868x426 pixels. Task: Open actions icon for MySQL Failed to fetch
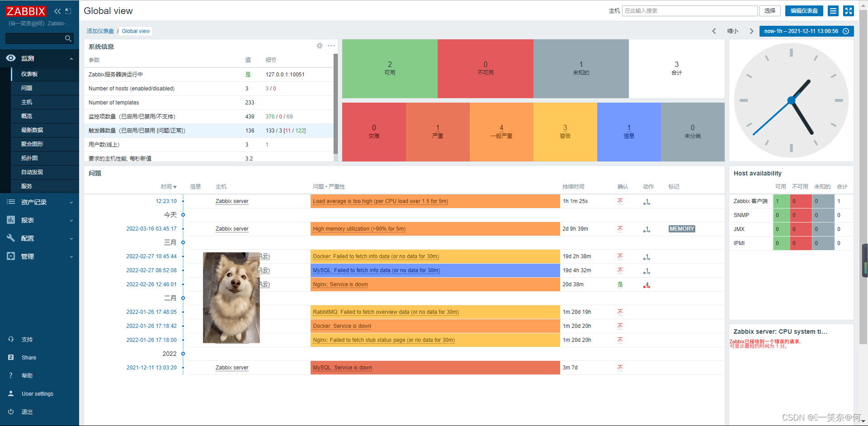647,271
